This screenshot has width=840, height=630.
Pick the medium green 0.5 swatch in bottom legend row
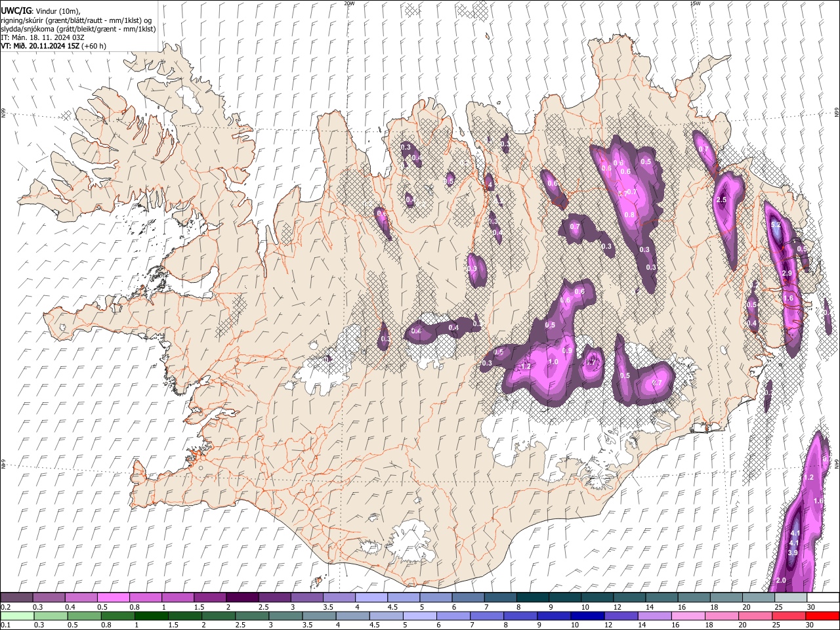pos(84,616)
